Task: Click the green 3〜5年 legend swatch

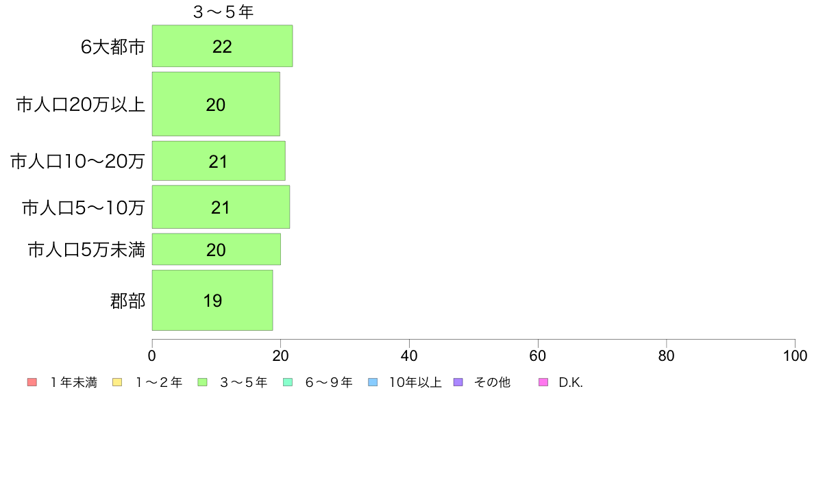Action: click(202, 383)
